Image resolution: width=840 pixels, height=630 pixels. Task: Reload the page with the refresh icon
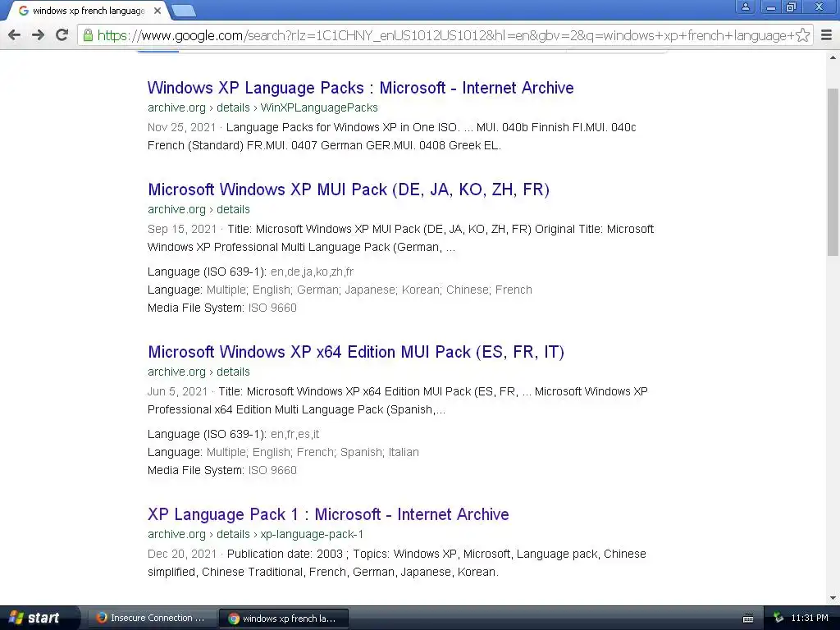pyautogui.click(x=62, y=35)
